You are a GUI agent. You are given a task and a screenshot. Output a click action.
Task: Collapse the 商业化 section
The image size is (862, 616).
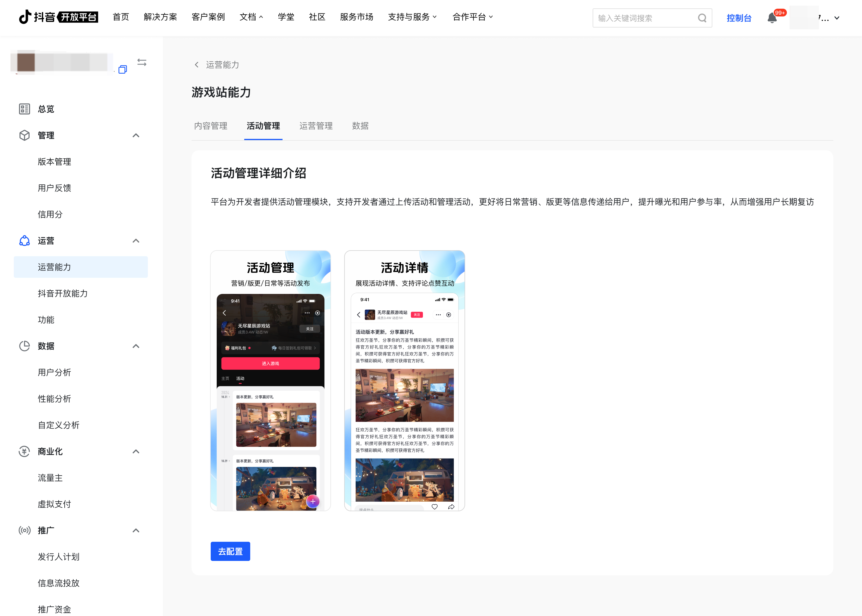(x=136, y=451)
